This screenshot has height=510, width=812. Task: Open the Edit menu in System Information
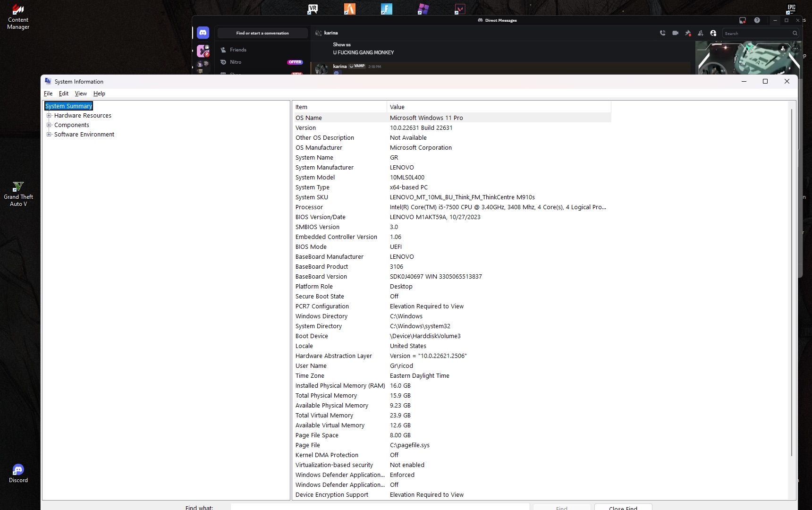[x=64, y=93]
